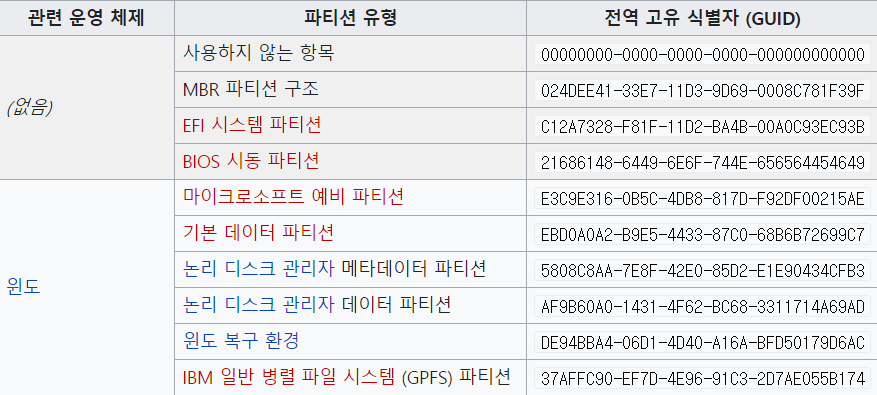Click GUID E3C9E316-0B5C-4DB8-817D-F92DF00215AE
This screenshot has width=877, height=395.
(702, 198)
